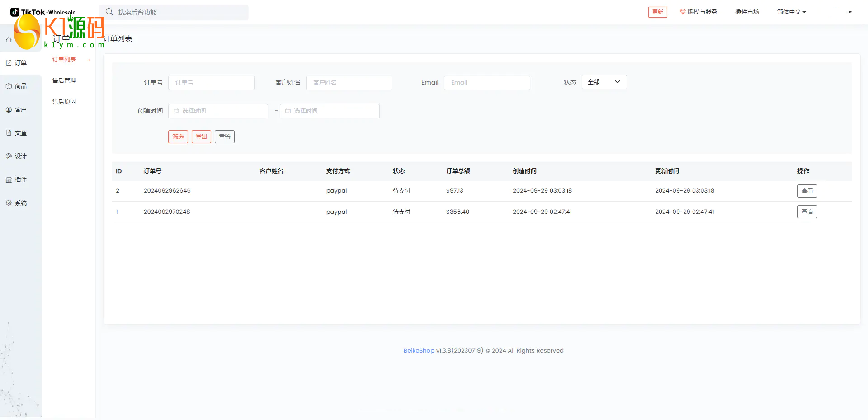
Task: Open the 插件 (Plugins) sidebar section
Action: (17, 179)
